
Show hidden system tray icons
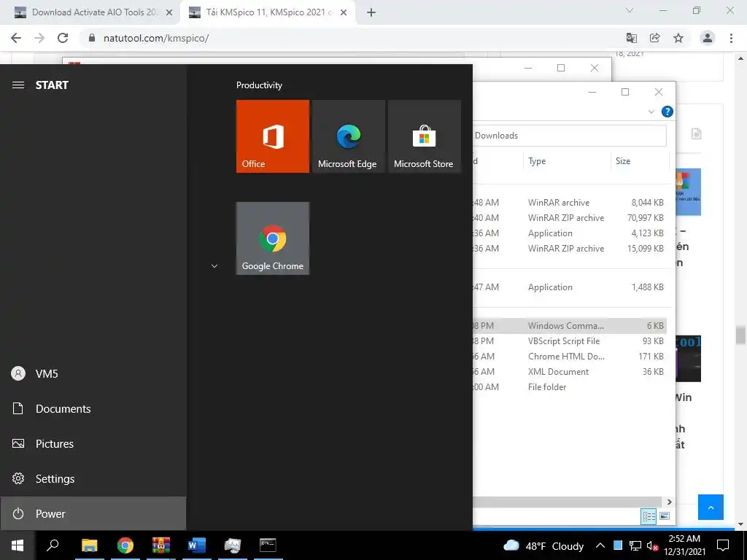click(x=600, y=545)
